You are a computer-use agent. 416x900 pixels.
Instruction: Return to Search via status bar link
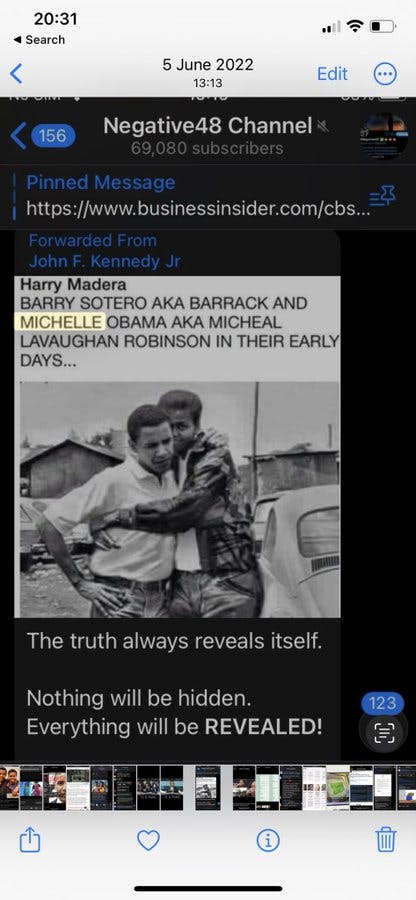[x=39, y=40]
